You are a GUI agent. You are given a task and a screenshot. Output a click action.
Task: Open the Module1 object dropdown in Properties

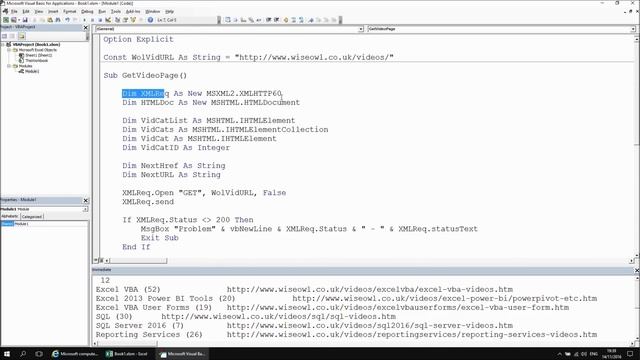click(x=85, y=209)
